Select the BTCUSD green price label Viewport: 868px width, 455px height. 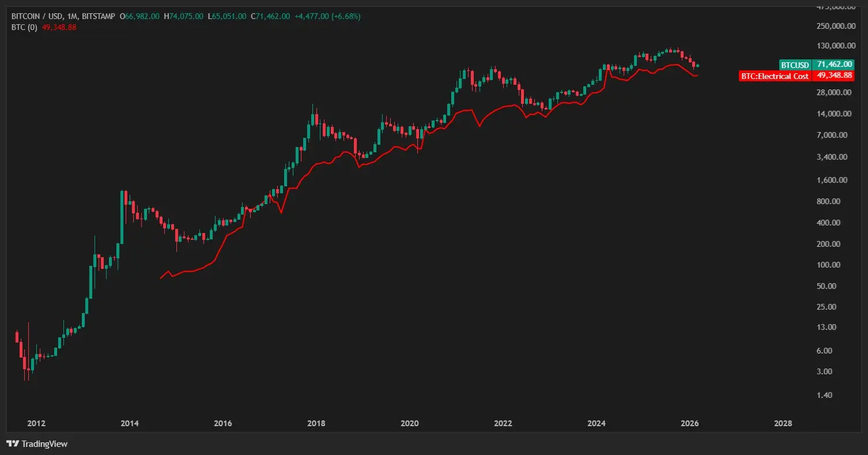[x=795, y=65]
